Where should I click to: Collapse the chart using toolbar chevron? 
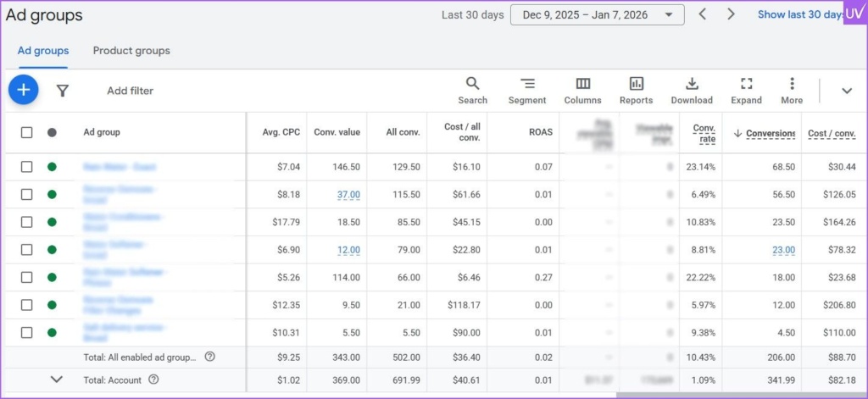(x=846, y=91)
